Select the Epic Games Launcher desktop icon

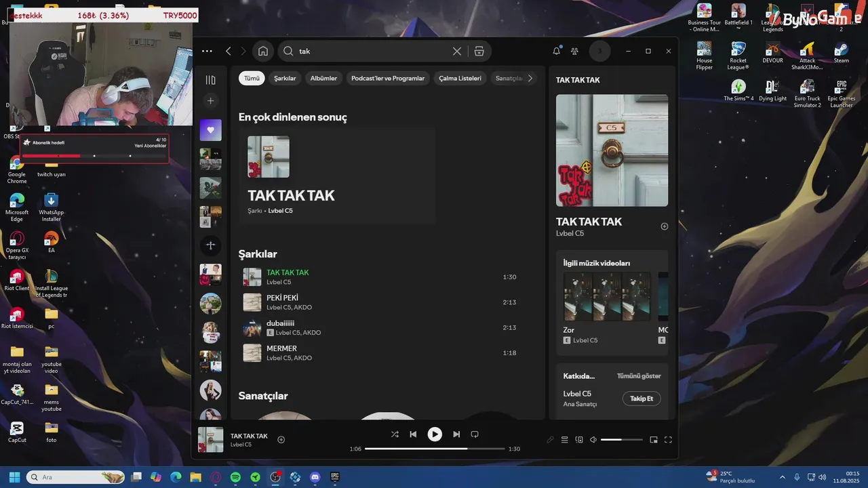[x=841, y=94]
